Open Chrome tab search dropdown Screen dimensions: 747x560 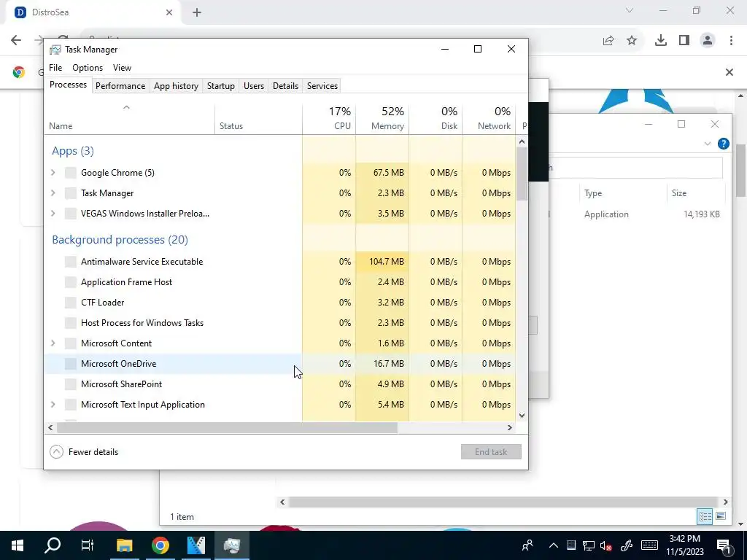[x=630, y=10]
